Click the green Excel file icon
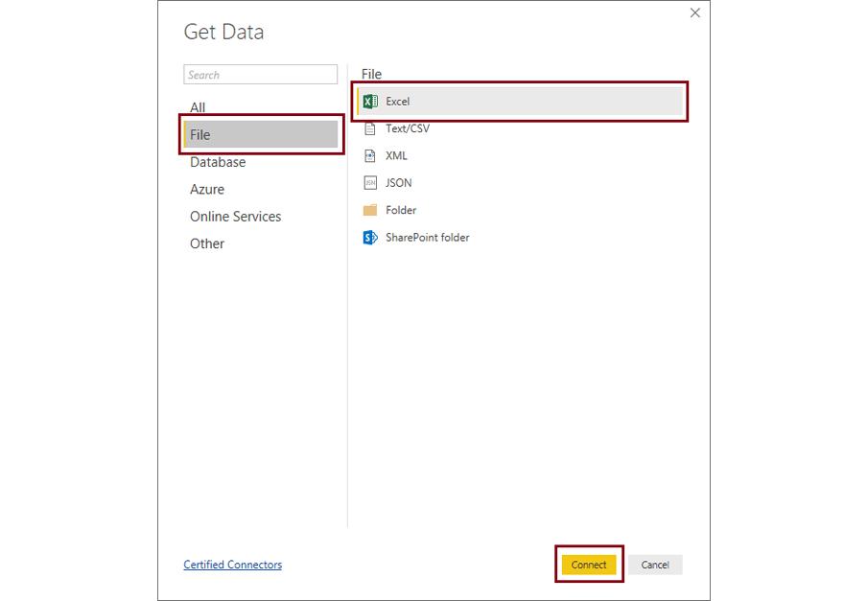This screenshot has height=601, width=868. [x=371, y=102]
